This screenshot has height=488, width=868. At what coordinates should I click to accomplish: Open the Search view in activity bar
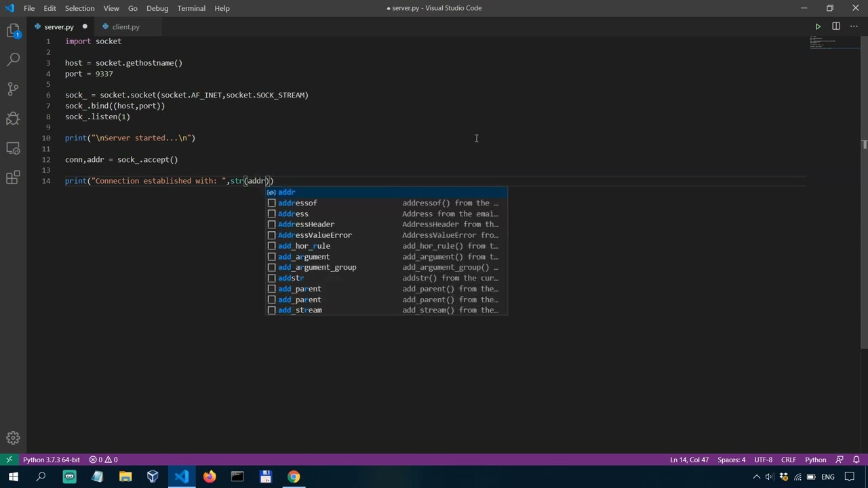[x=13, y=60]
